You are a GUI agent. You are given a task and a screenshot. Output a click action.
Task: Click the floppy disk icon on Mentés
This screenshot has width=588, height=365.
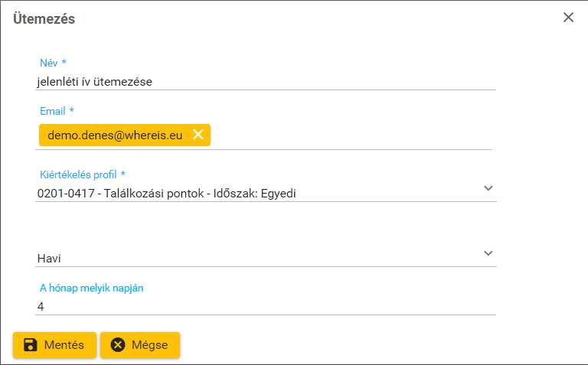tap(31, 345)
